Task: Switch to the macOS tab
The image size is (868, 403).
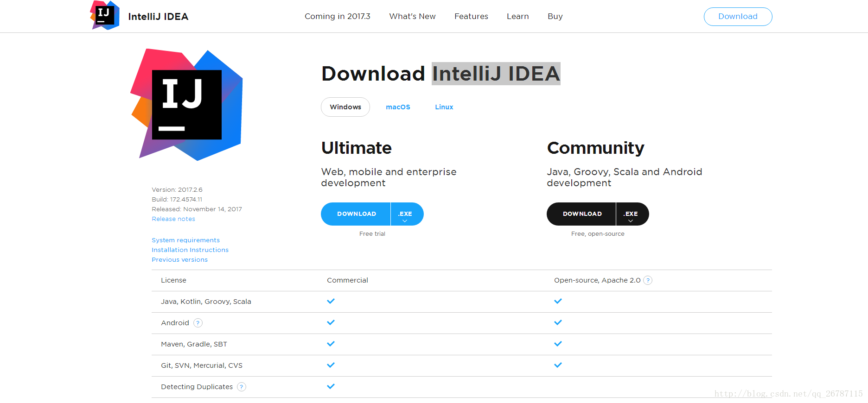Action: tap(398, 107)
